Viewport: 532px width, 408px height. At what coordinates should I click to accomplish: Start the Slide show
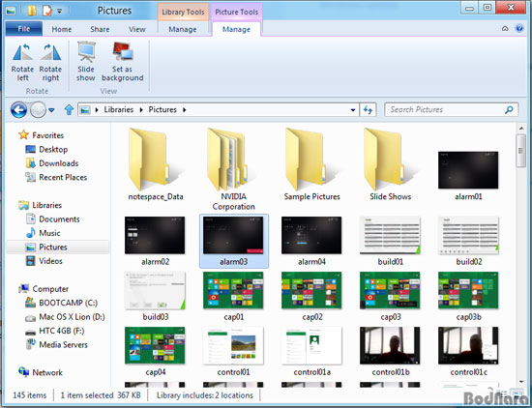86,61
